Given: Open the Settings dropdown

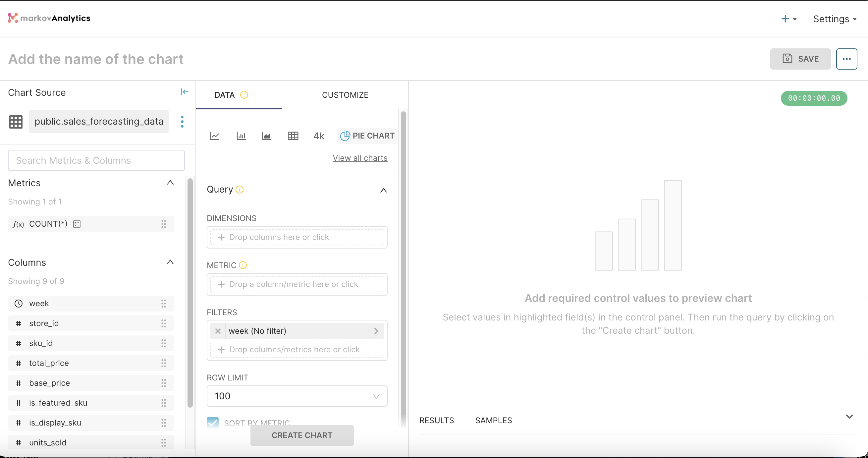Looking at the screenshot, I should tap(835, 19).
